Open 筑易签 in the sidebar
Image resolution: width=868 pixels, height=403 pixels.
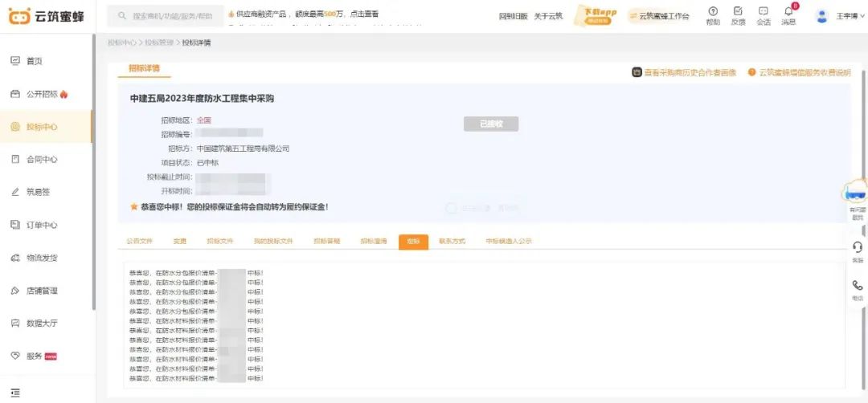(39, 193)
